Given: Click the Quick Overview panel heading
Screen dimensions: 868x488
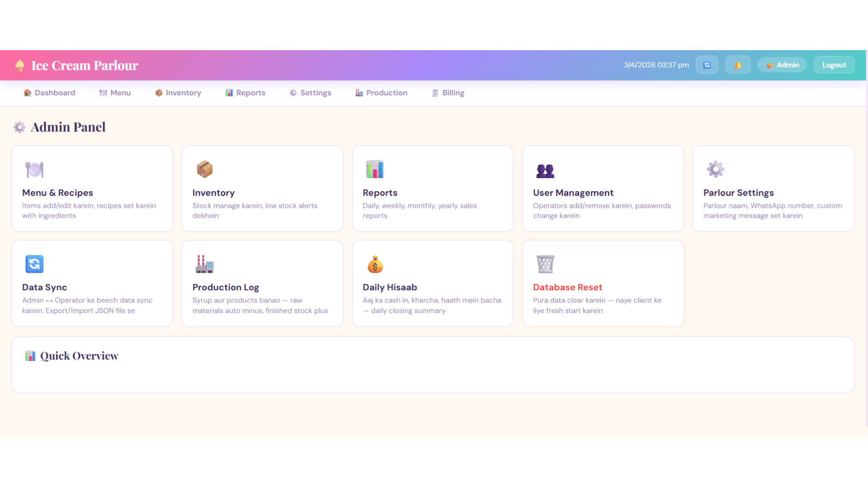Looking at the screenshot, I should click(x=79, y=356).
